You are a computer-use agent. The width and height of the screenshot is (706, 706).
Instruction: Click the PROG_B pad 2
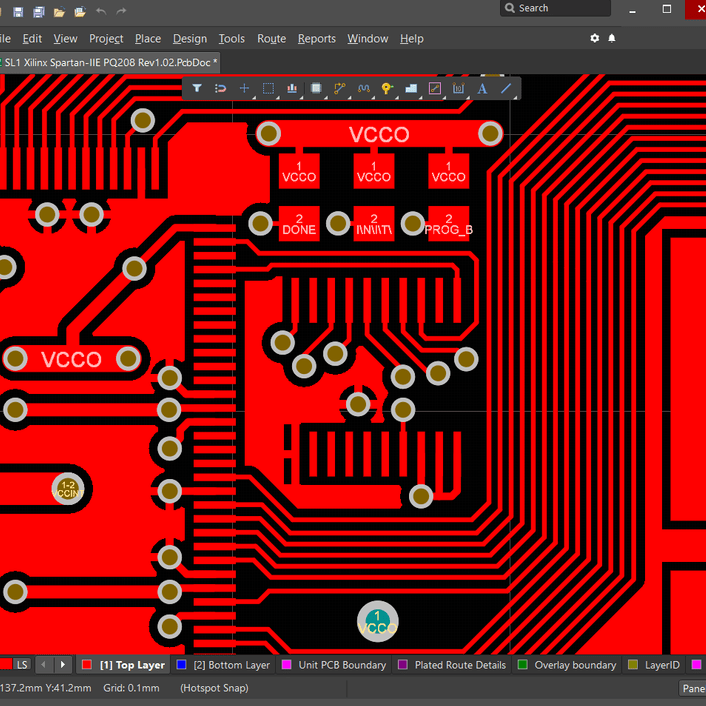[x=448, y=224]
